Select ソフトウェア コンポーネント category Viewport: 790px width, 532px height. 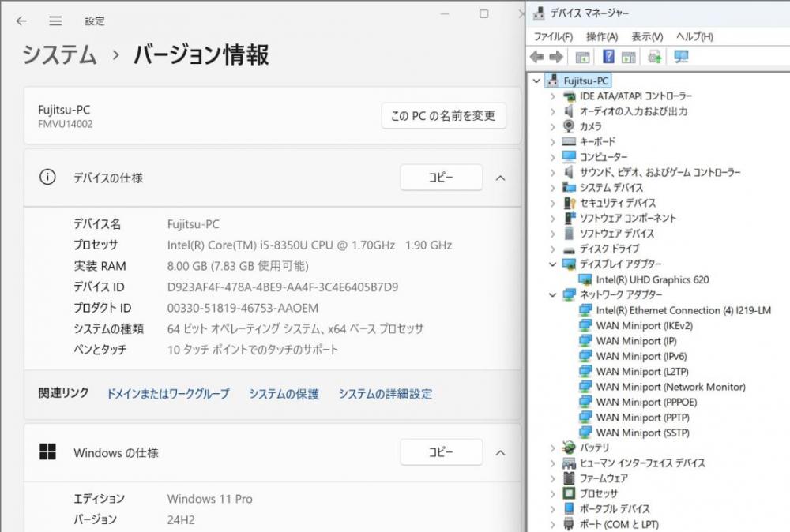(x=628, y=219)
